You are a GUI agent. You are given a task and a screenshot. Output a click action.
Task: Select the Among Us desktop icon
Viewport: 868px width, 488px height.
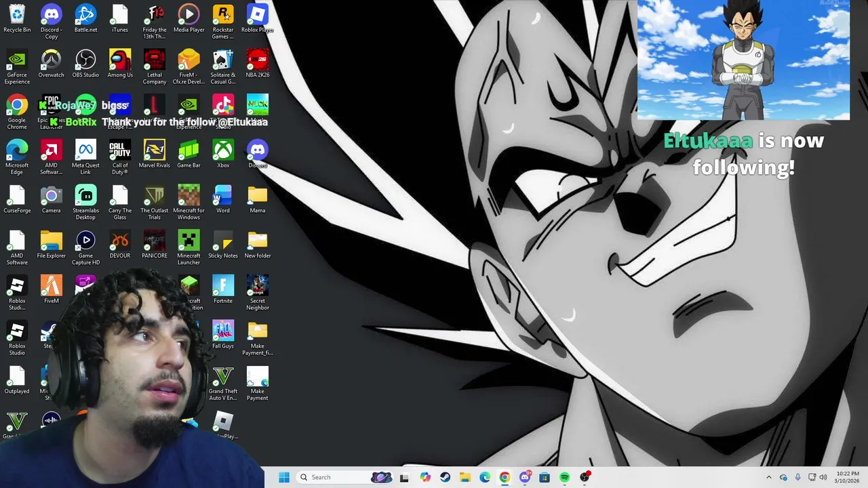120,64
